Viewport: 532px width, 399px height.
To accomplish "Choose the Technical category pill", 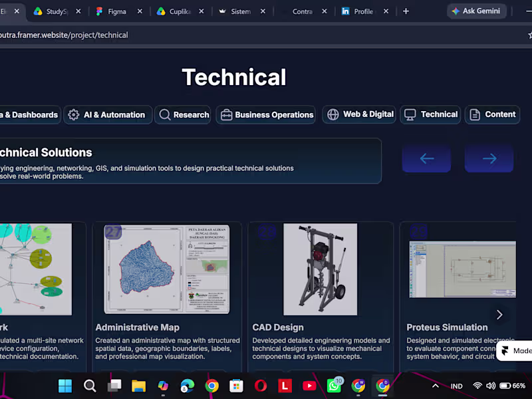I will point(430,114).
